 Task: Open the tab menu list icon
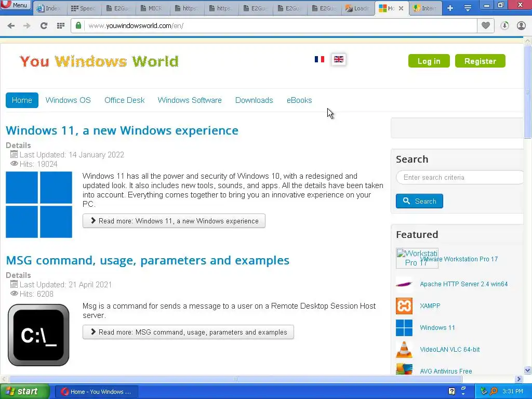pyautogui.click(x=468, y=8)
